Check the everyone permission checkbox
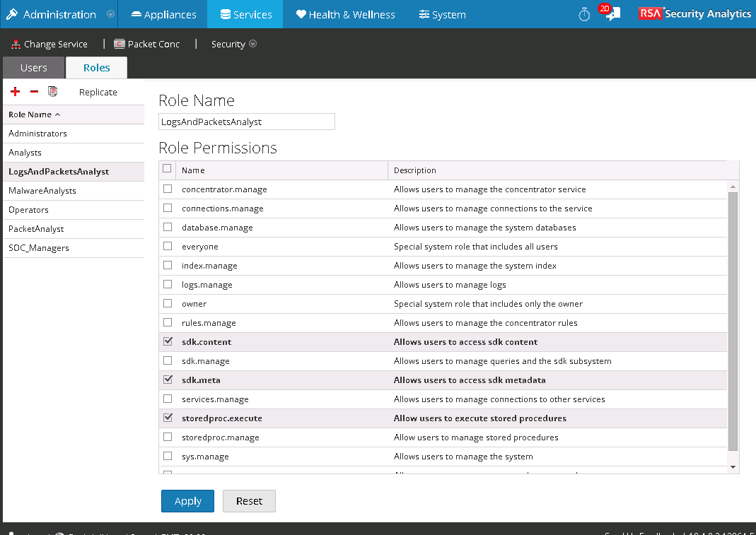The width and height of the screenshot is (756, 535). (168, 246)
